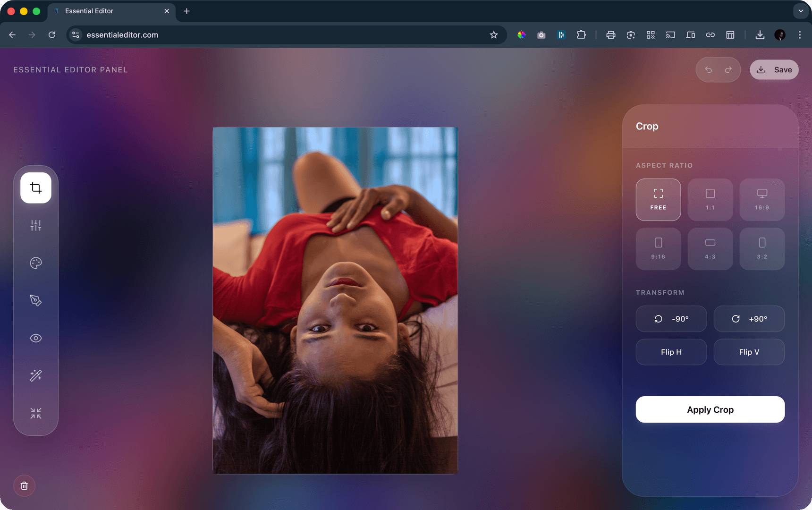
Task: Save the edited image
Action: click(x=774, y=69)
